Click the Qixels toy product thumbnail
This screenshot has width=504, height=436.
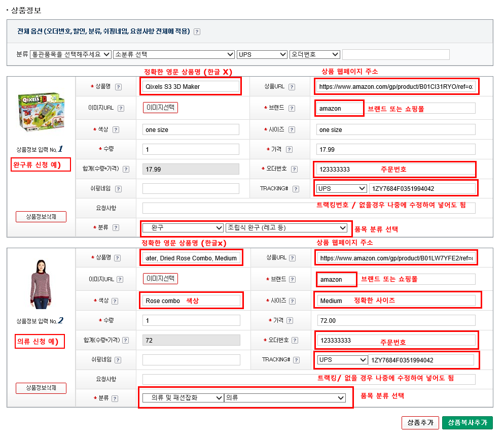coord(42,112)
